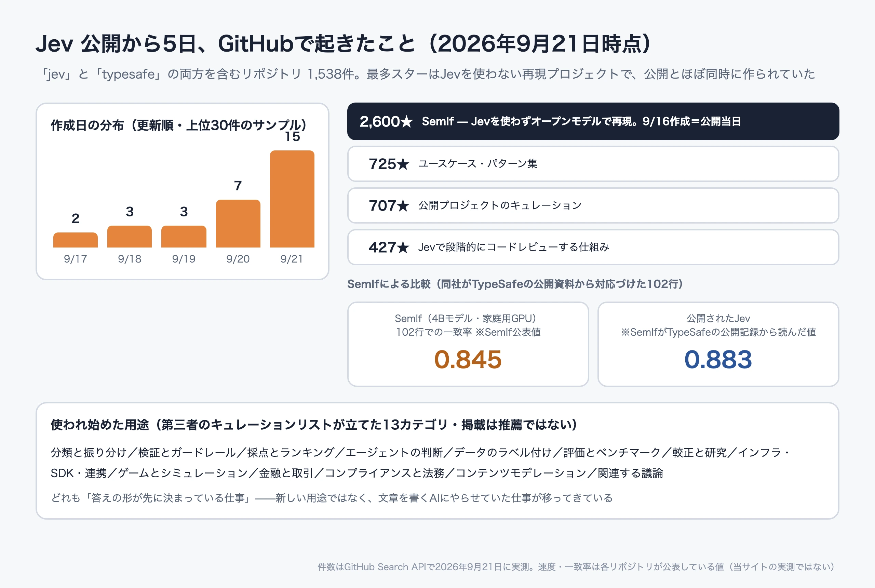Click the value 2 above the 9/17 bar

point(75,218)
